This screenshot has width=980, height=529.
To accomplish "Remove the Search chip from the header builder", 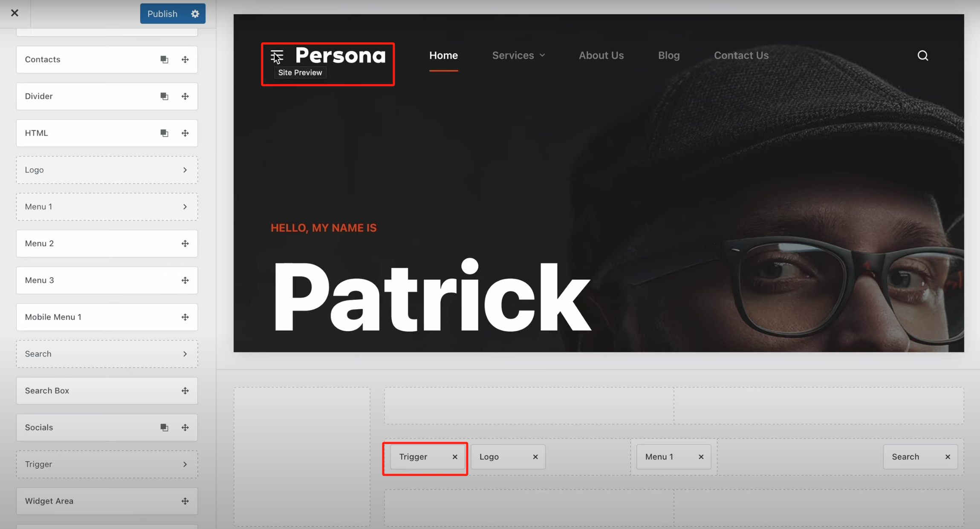I will [948, 457].
